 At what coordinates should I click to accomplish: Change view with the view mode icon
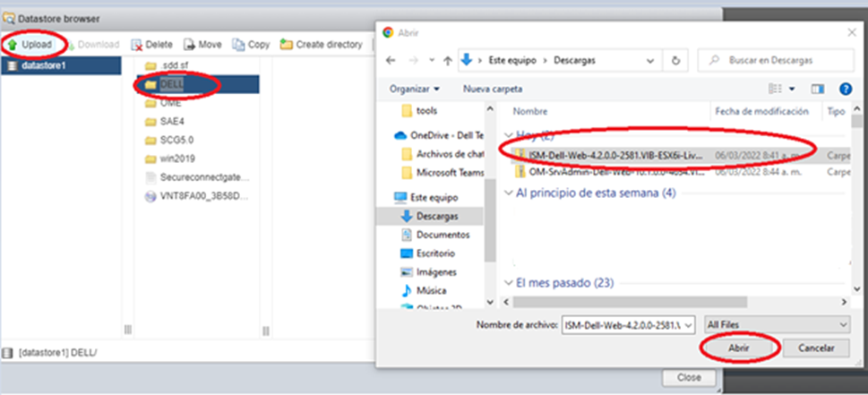click(775, 89)
